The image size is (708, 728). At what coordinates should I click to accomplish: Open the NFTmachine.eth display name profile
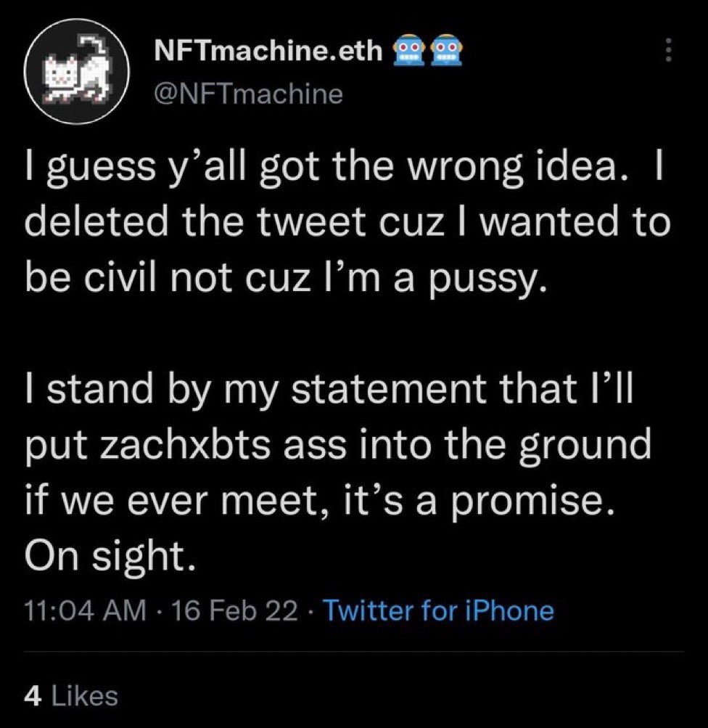point(267,50)
